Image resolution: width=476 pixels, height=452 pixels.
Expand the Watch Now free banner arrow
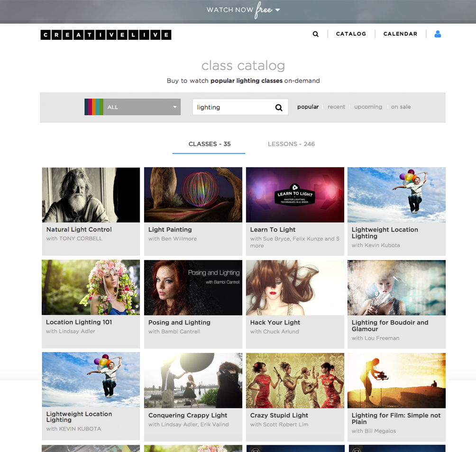coord(277,10)
